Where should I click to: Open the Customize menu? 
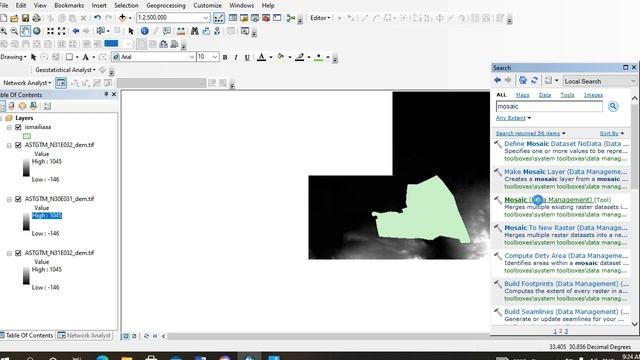click(207, 6)
